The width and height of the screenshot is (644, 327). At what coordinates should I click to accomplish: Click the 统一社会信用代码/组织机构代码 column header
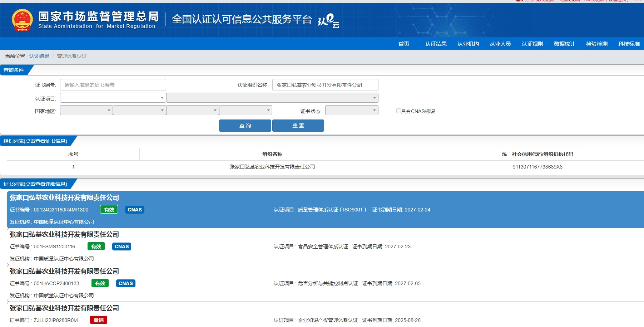[538, 154]
